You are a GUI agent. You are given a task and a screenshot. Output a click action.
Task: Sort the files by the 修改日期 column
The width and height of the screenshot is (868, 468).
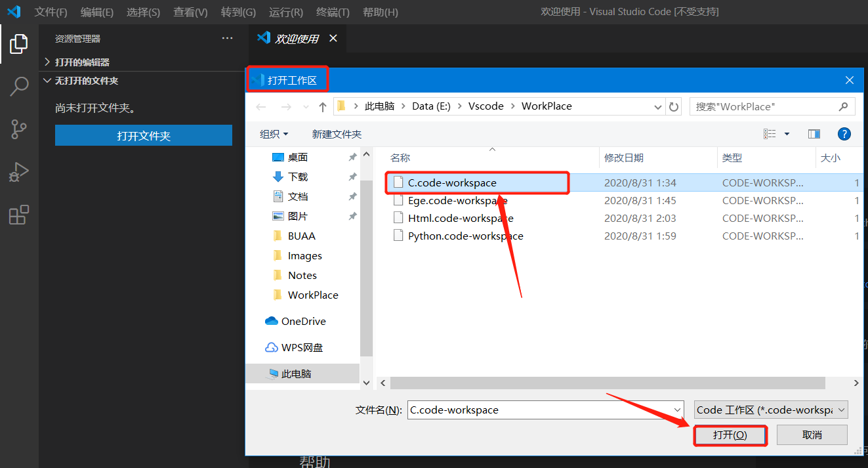(623, 158)
